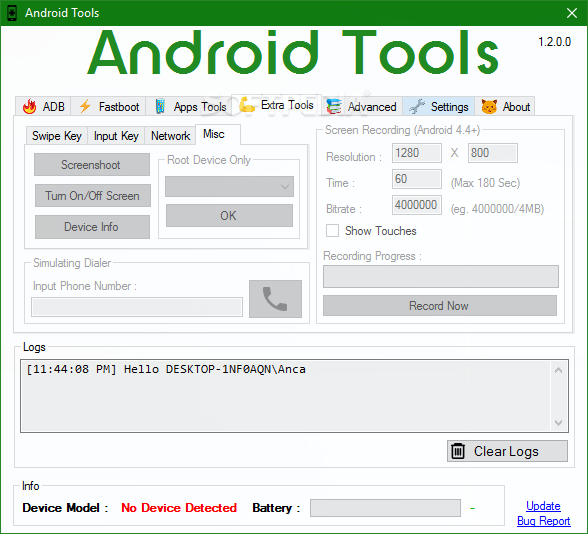Viewport: 588px width, 534px height.
Task: Click the Clear Logs button
Action: (x=507, y=451)
